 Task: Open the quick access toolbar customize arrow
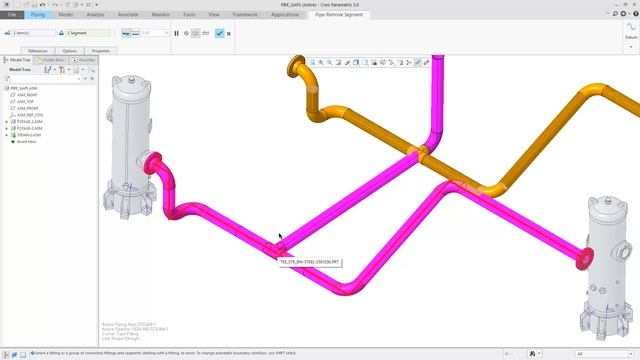(x=97, y=4)
